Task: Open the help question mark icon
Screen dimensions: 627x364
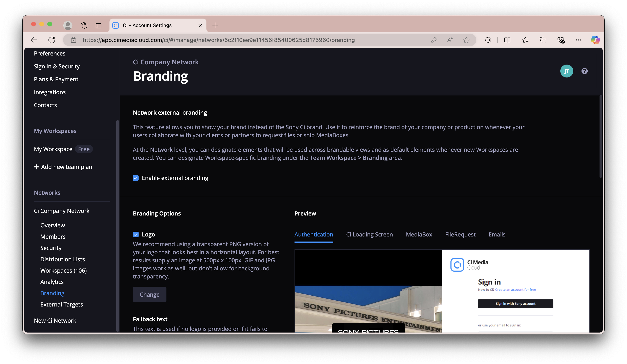Action: coord(584,71)
